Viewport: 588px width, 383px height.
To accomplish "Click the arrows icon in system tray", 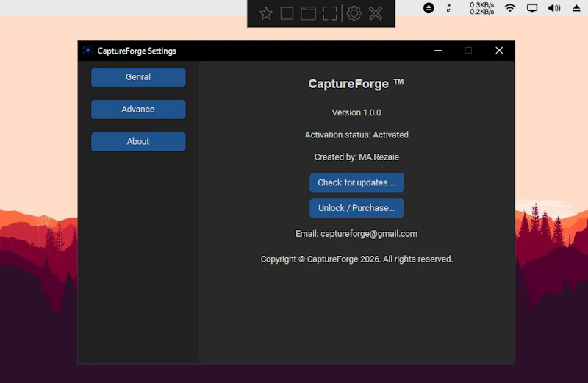I will click(448, 8).
